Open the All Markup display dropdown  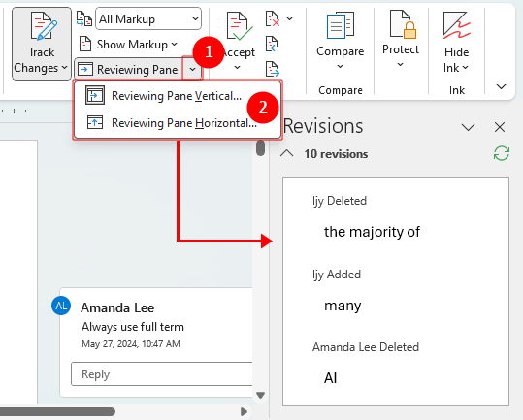(x=148, y=19)
